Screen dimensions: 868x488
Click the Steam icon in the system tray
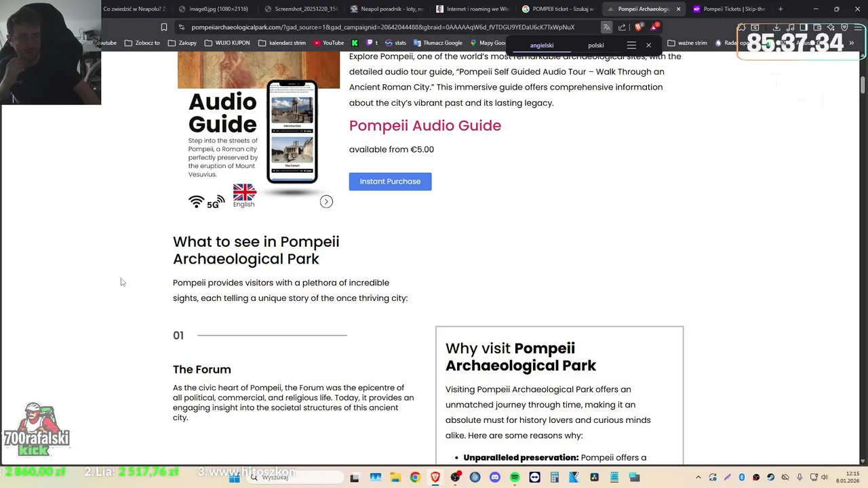[x=770, y=478]
